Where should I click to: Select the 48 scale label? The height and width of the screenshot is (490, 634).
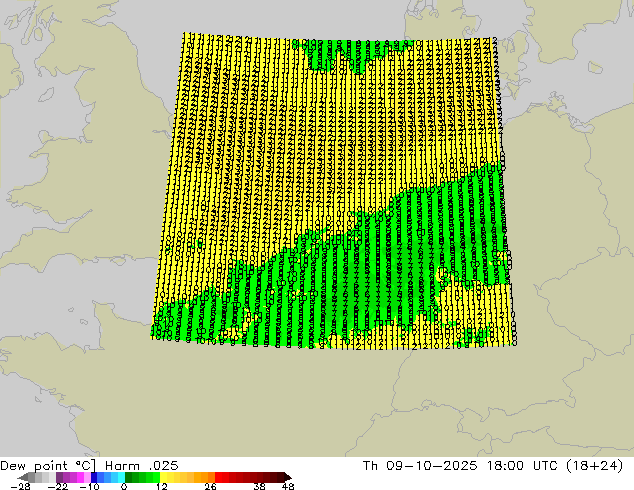[x=288, y=486]
